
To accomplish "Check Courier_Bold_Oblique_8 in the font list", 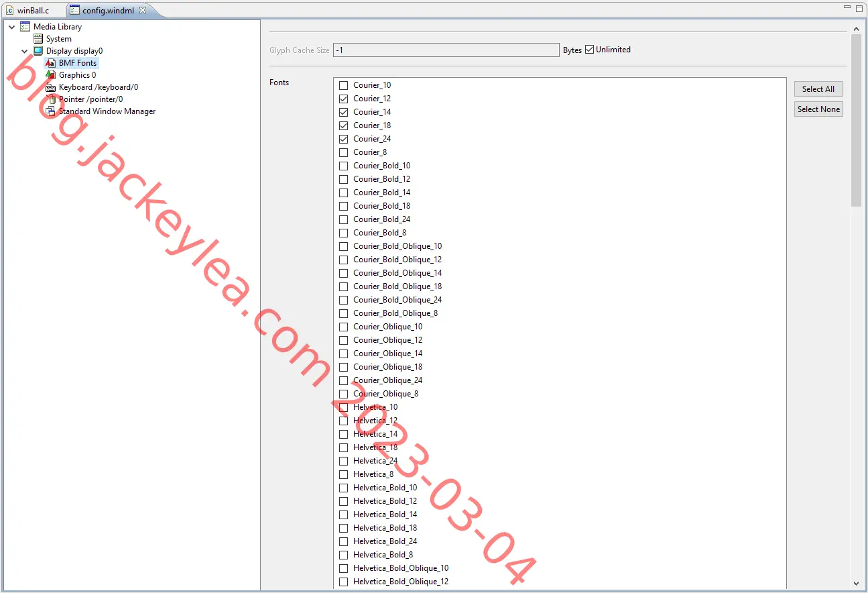I will coord(344,313).
